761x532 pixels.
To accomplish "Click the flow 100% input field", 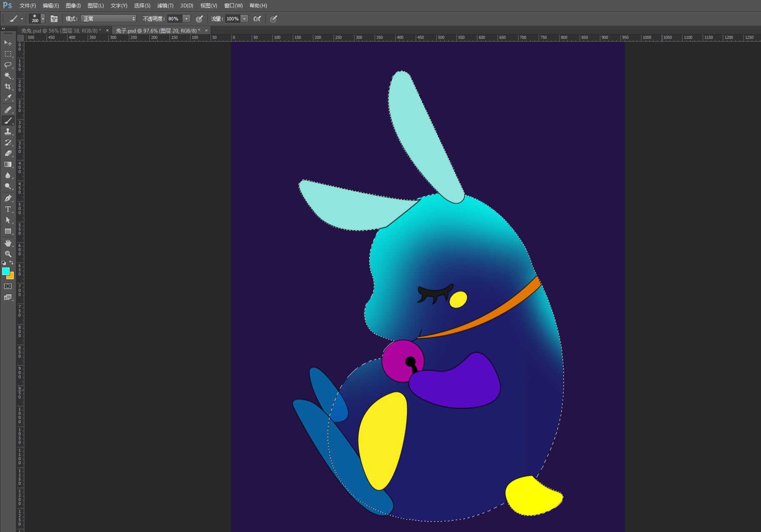I will click(x=233, y=19).
